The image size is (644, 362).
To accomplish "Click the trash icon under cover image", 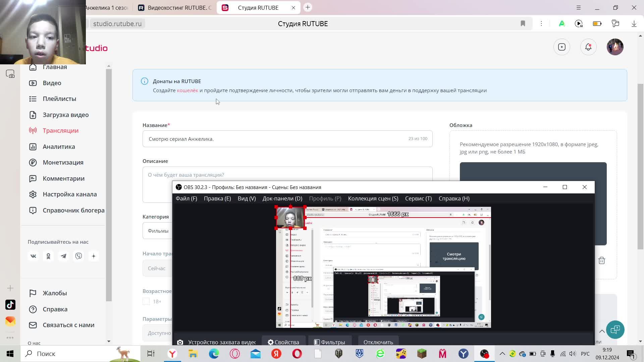I will [x=602, y=260].
